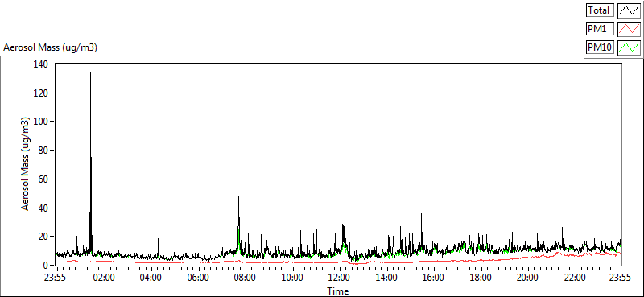The height and width of the screenshot is (297, 644).
Task: Click the vertical Aerosol Mass axis title
Action: (x=25, y=164)
